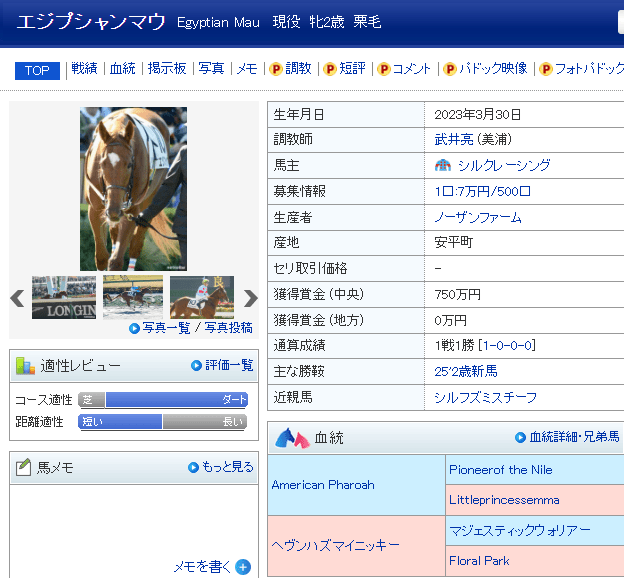624x578 pixels.
Task: Open the premium 短評 tab
Action: point(352,68)
